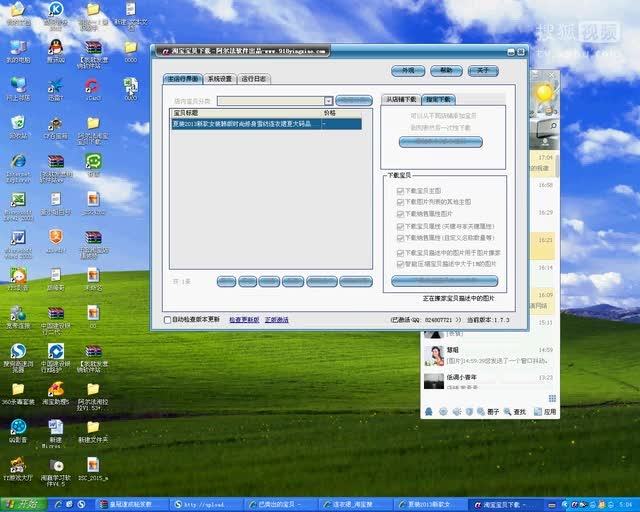
Task: Open 慧昭 contact in QQ list
Action: click(490, 355)
